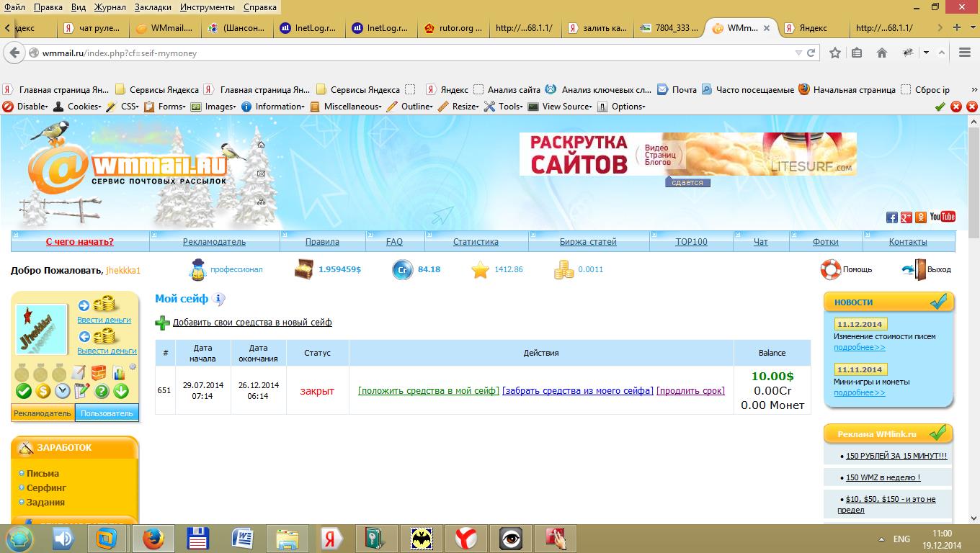Click the envelope icon in site header
Image resolution: width=980 pixels, height=553 pixels.
click(261, 174)
